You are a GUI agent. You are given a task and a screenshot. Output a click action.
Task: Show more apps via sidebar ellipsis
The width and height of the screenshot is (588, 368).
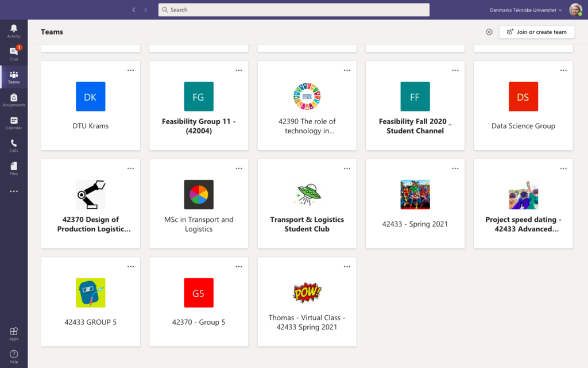[x=14, y=191]
